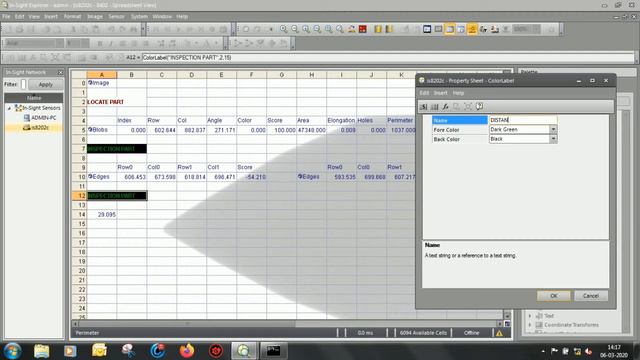Screen dimensions: 640x360
Task: Click the Name text field containing DISTAN
Action: pyautogui.click(x=523, y=120)
